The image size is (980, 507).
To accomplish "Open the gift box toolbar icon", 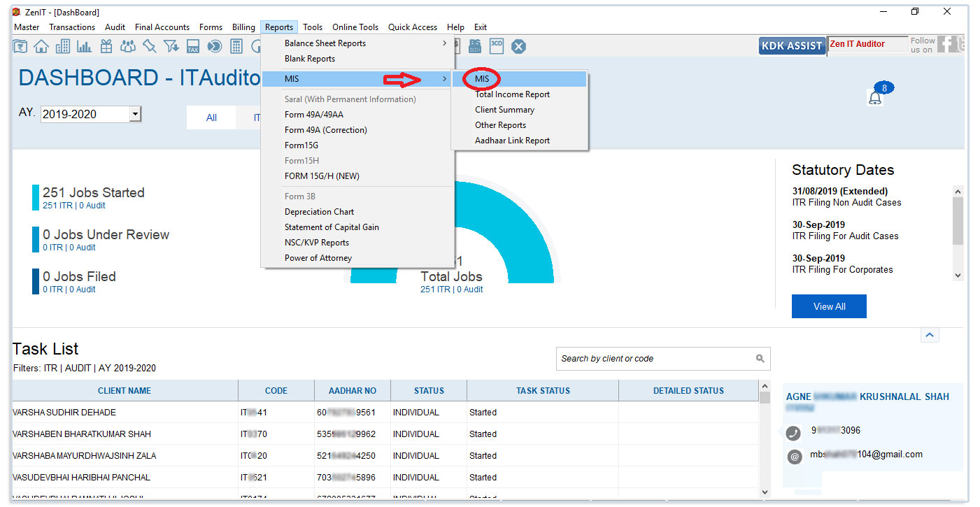I will 106,46.
